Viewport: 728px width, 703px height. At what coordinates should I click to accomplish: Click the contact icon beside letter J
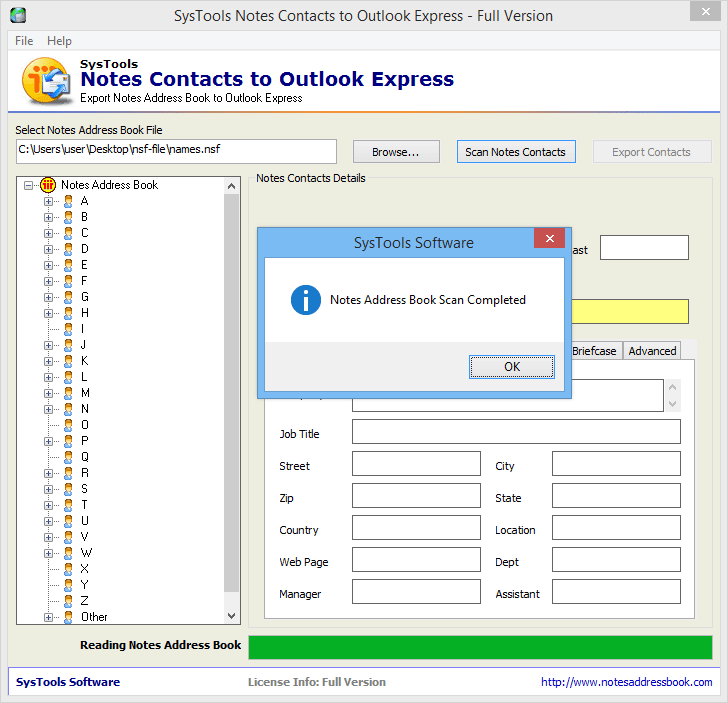(x=68, y=345)
